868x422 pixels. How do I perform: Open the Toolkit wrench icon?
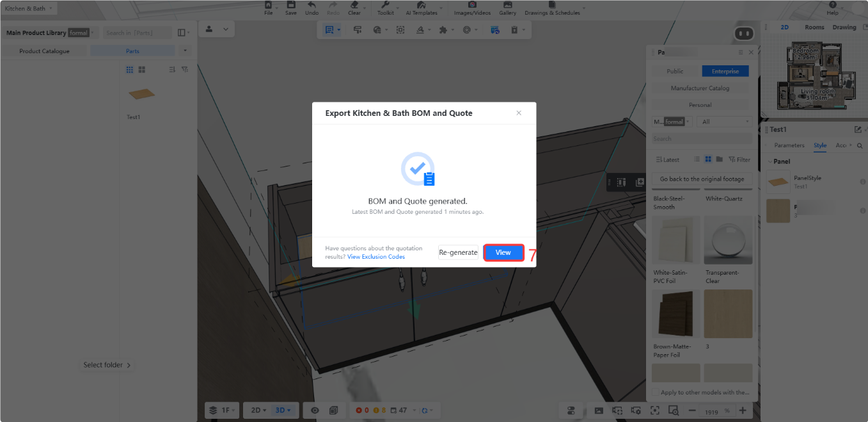pos(385,5)
